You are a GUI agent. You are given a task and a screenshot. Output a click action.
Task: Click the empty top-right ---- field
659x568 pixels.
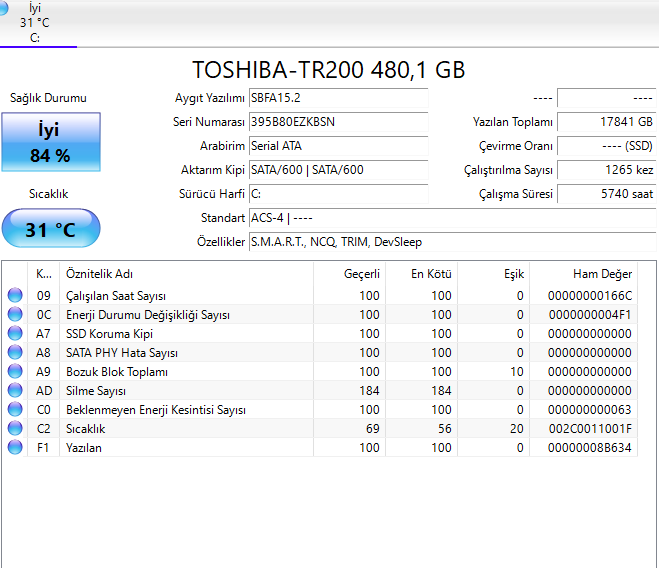click(x=606, y=98)
